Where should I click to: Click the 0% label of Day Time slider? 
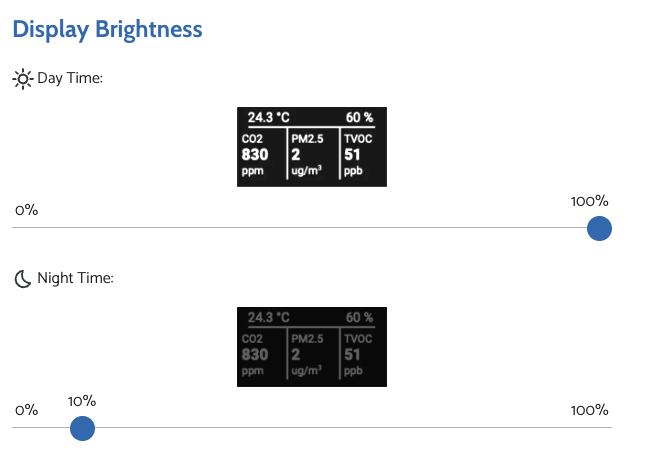tap(26, 211)
